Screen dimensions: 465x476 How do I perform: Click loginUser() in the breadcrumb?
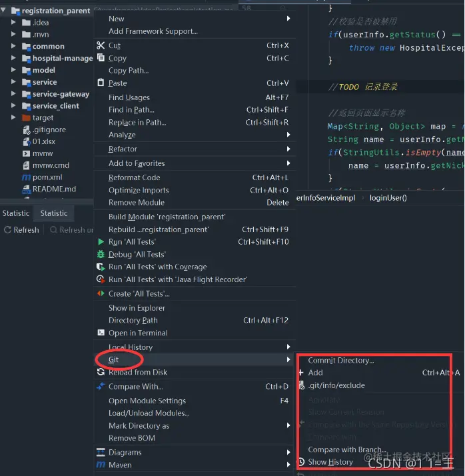click(x=388, y=198)
